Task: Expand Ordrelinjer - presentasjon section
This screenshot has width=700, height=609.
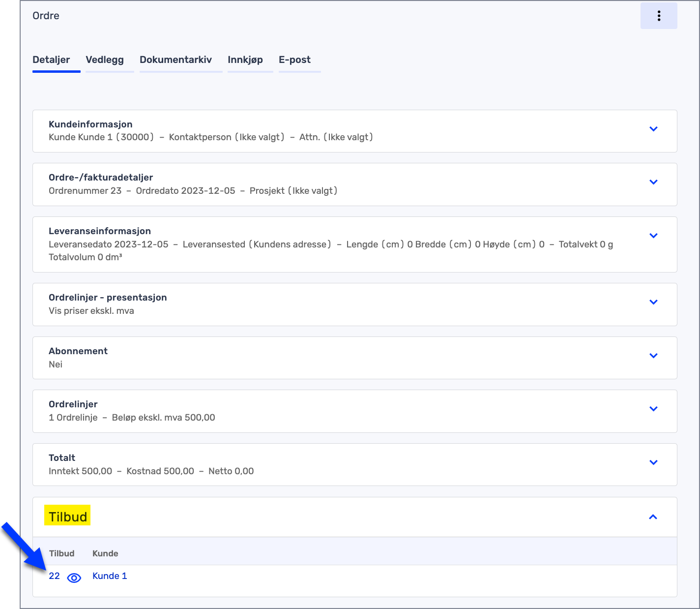Action: [653, 302]
